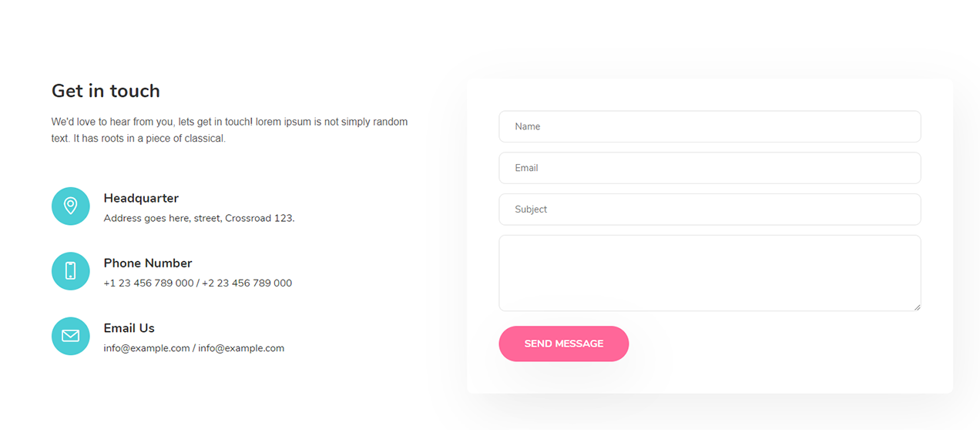Click the +2 23 456 789 000 number

pyautogui.click(x=247, y=283)
